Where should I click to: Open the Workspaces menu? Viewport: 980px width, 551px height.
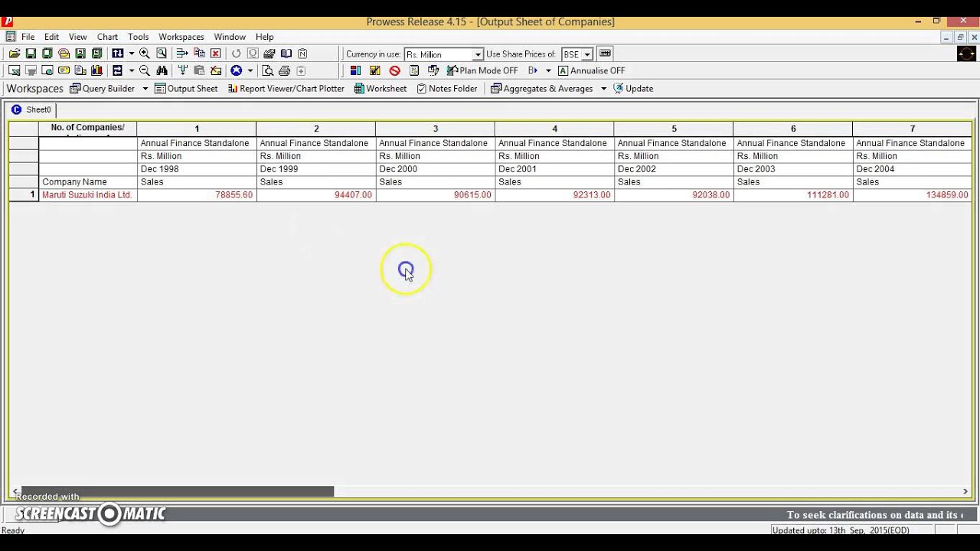(x=181, y=37)
